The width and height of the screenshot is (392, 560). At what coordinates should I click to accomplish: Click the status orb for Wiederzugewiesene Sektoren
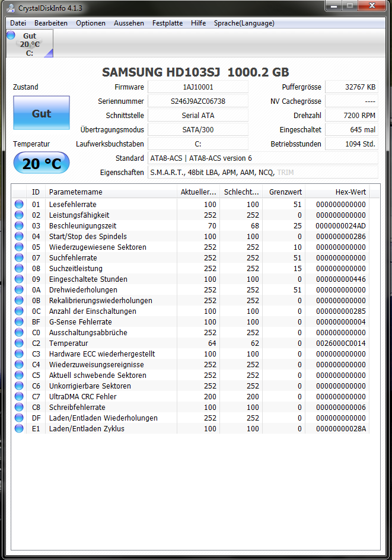[19, 247]
